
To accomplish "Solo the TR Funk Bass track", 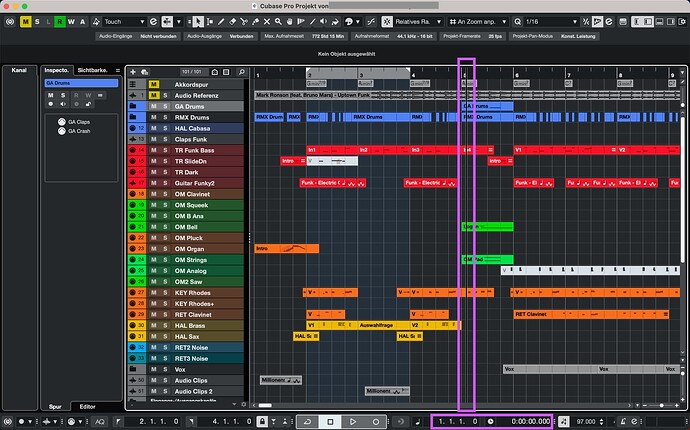I will pos(165,150).
